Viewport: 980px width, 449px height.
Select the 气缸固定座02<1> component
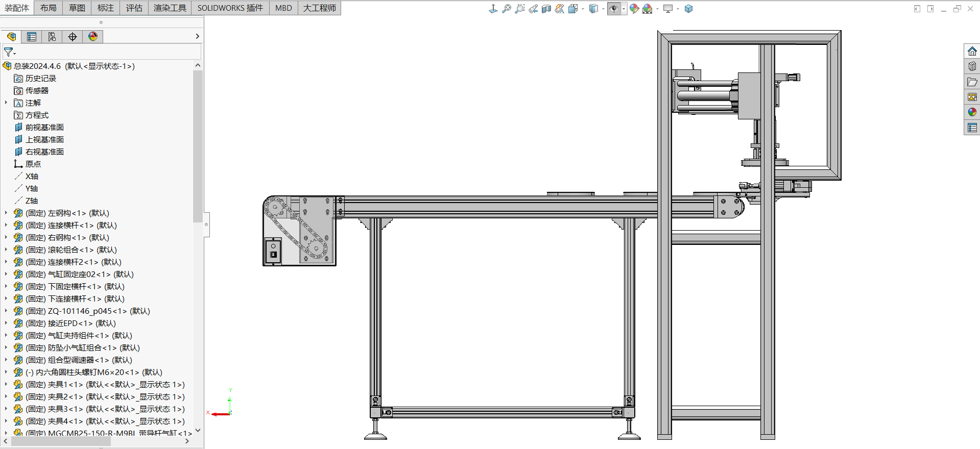pyautogui.click(x=79, y=274)
